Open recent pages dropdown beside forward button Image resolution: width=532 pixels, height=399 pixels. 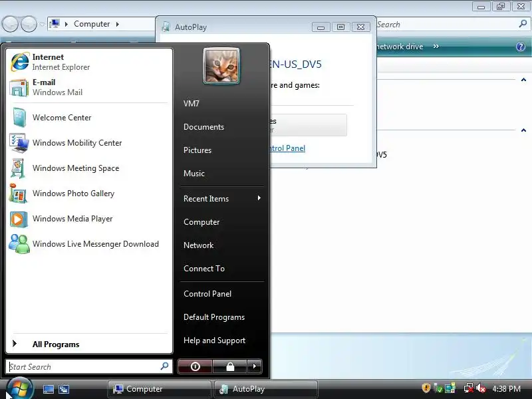(42, 25)
